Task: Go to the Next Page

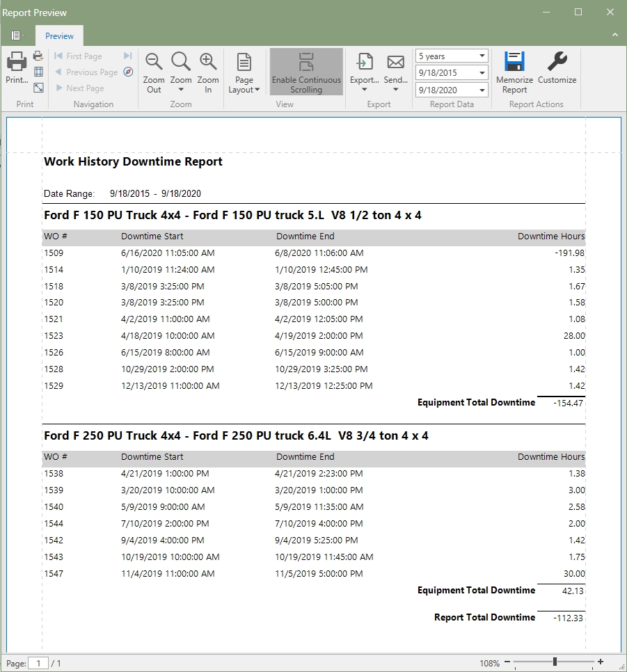Action: click(x=80, y=88)
